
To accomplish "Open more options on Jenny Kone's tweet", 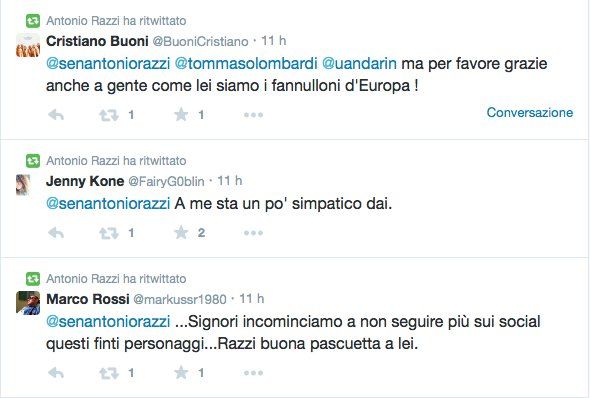I will click(253, 233).
